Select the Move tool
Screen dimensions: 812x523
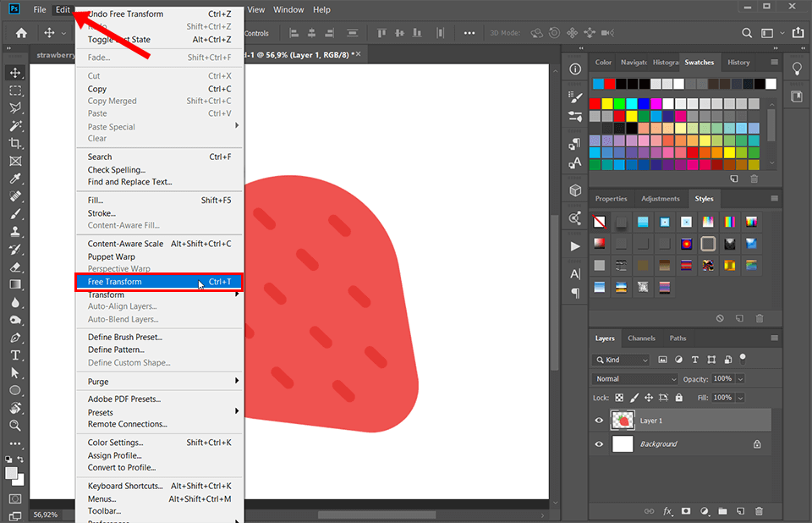(15, 74)
